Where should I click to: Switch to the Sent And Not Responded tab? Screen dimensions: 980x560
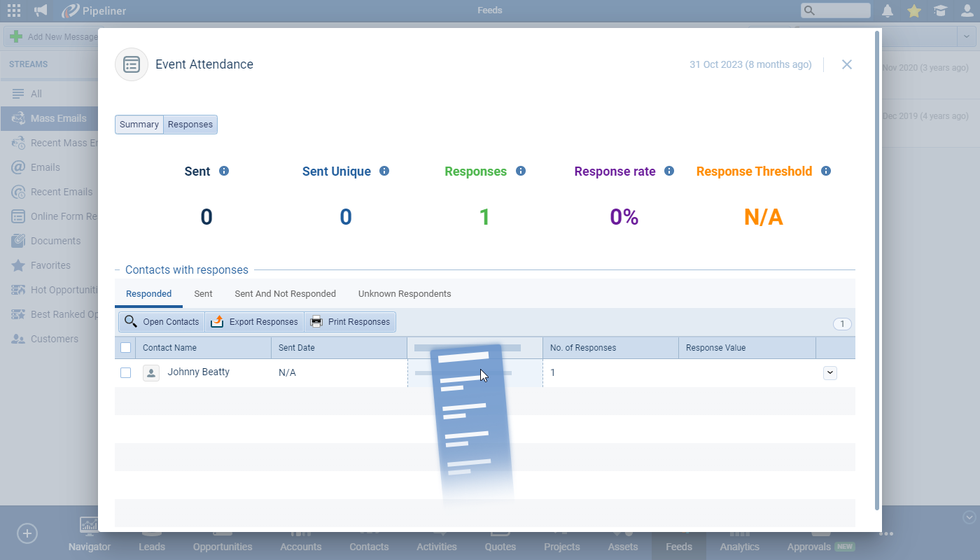click(285, 294)
